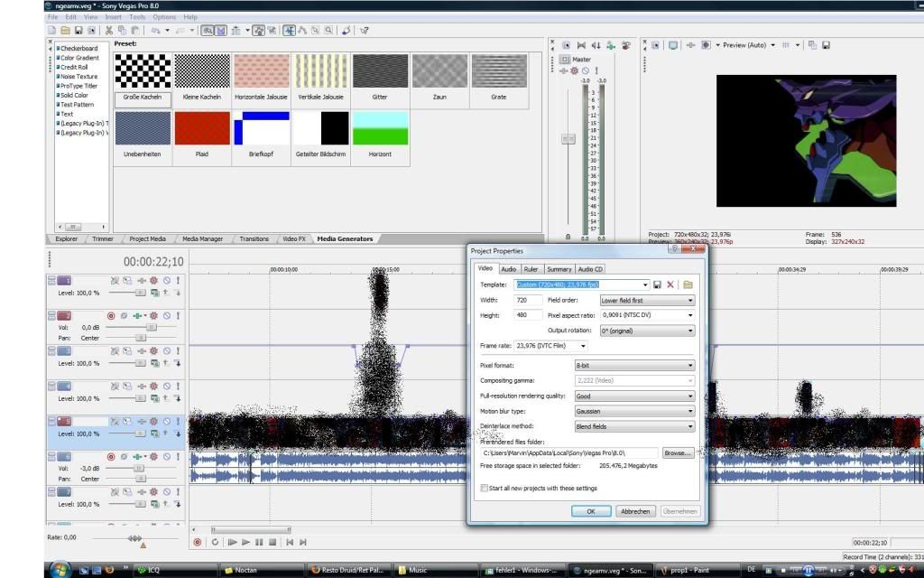Click the What's This help toolbar icon
924x578 pixels.
click(x=365, y=31)
